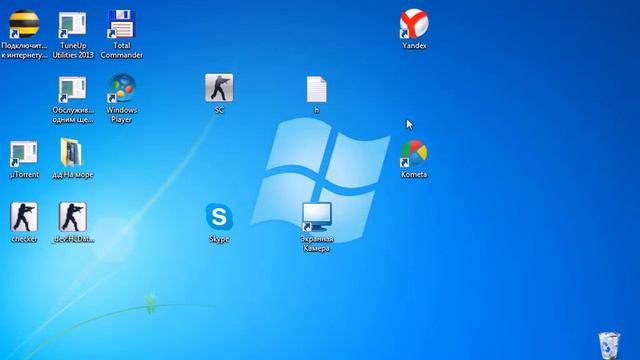Select the дд На море folder
The image size is (640, 360).
tap(71, 152)
